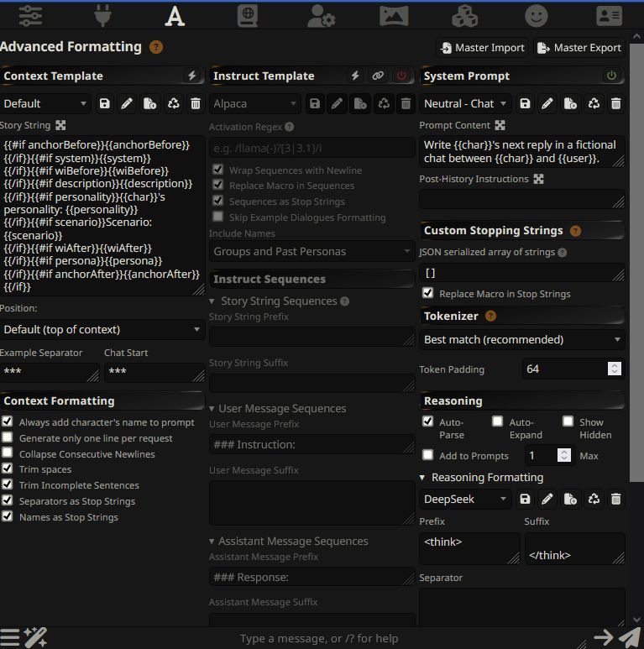Click the Master Export button

pos(579,48)
